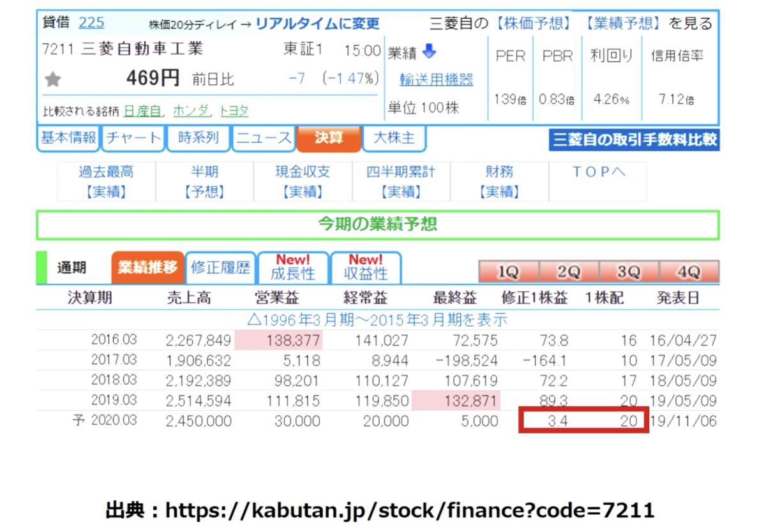Click the PER value 139倍
Image resolution: width=766 pixels, height=532 pixels.
point(511,100)
